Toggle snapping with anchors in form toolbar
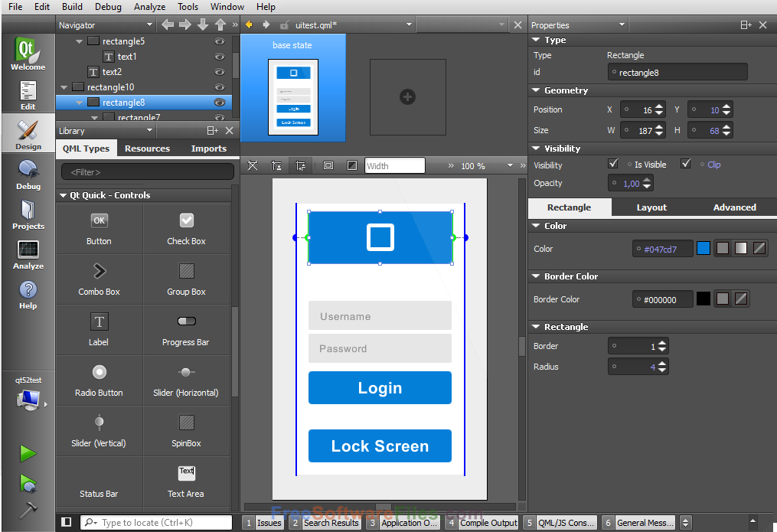This screenshot has width=777, height=532. (x=299, y=165)
